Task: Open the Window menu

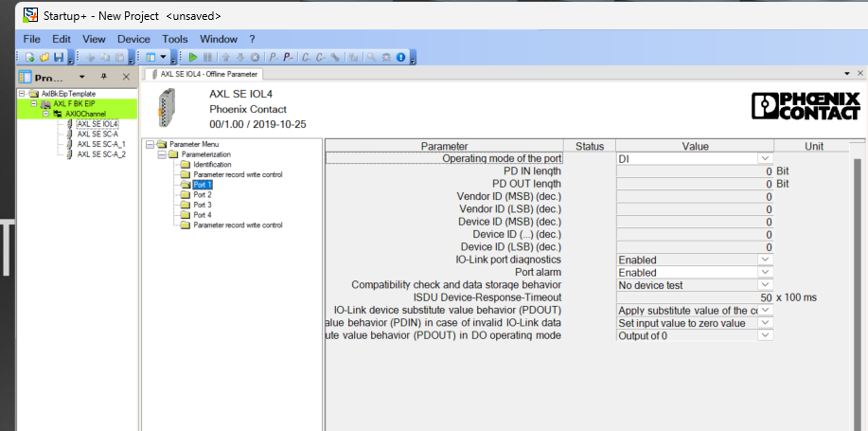Action: 219,39
